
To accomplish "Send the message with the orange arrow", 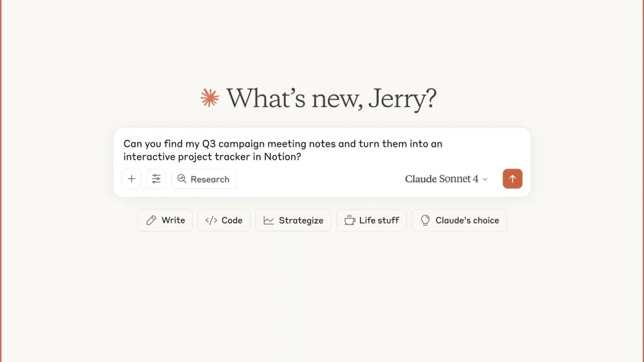I will pyautogui.click(x=513, y=179).
